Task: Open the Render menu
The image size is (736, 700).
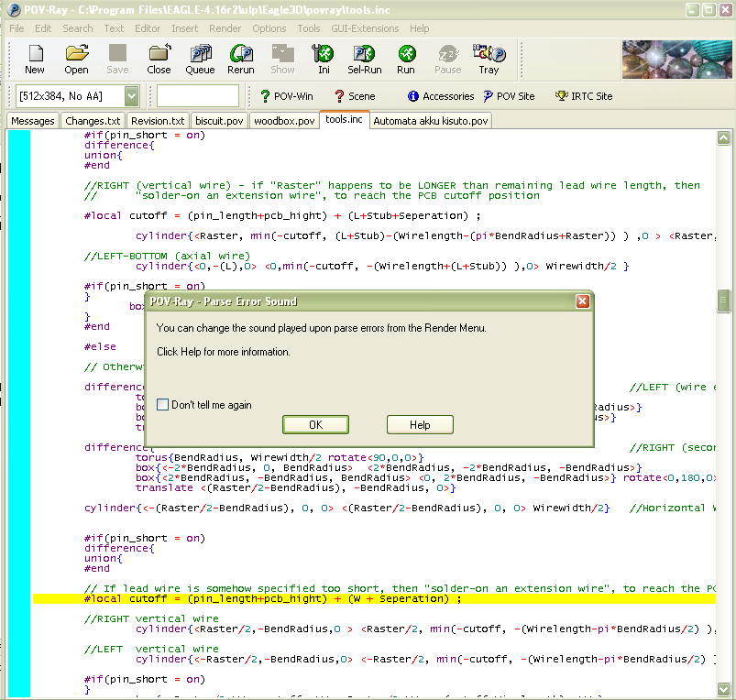Action: pyautogui.click(x=225, y=28)
